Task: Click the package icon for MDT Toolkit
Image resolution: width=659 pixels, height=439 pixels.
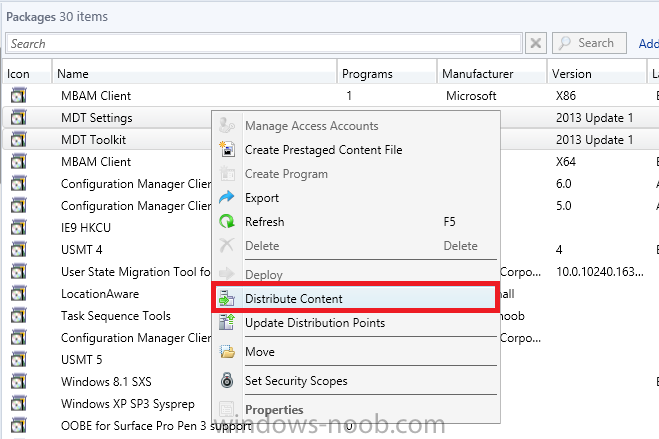Action: coord(18,139)
